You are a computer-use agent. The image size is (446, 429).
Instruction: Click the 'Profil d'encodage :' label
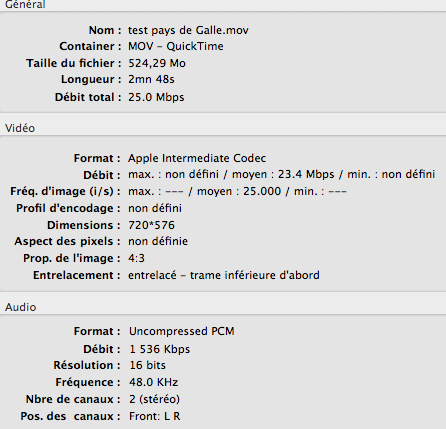click(x=68, y=208)
